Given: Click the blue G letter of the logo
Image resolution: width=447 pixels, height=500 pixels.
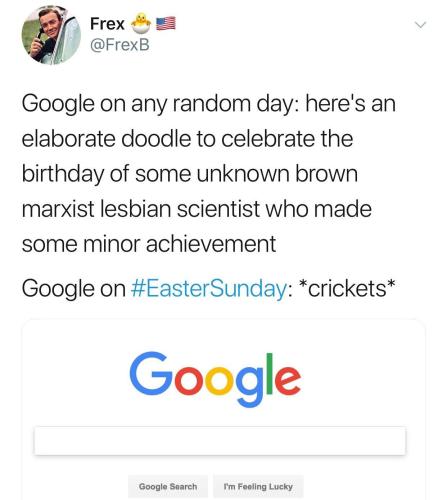Looking at the screenshot, I should click(x=151, y=373).
